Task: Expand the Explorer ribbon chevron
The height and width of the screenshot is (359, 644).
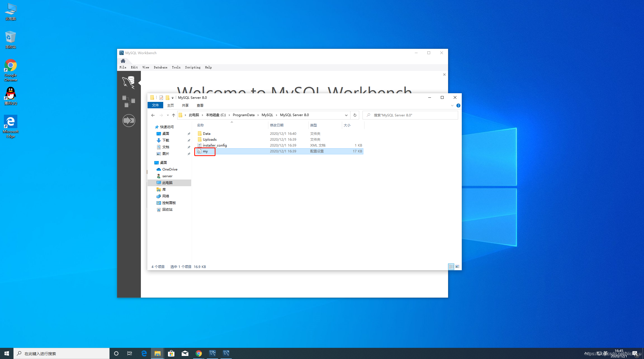Action: 452,106
